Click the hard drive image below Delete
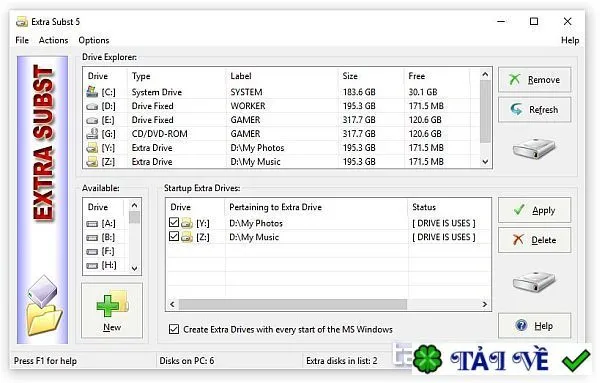Image resolution: width=600 pixels, height=383 pixels. coord(534,282)
